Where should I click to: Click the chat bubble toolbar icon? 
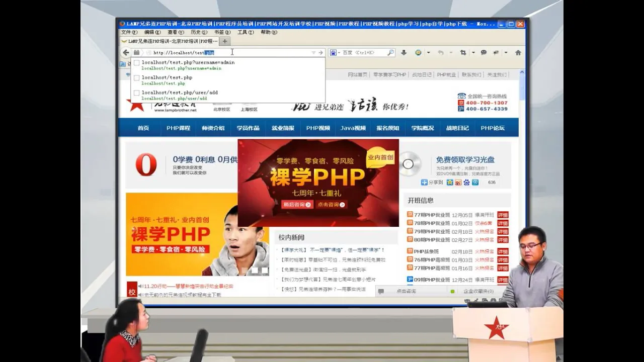(484, 52)
